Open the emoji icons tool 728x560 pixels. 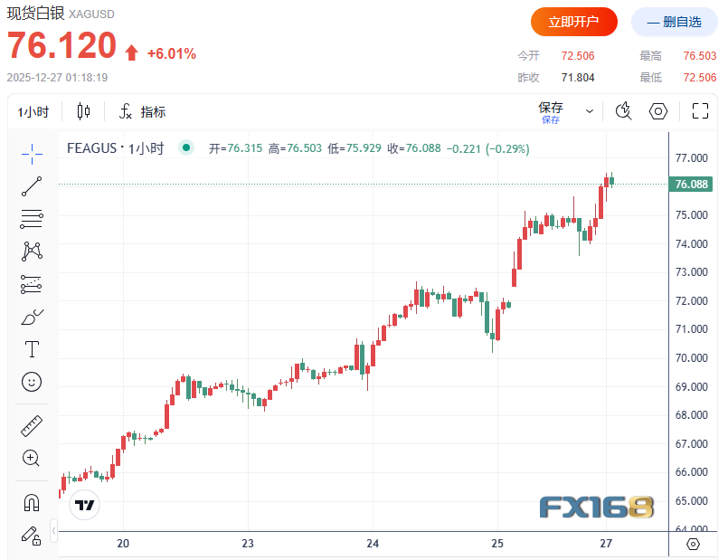[32, 382]
